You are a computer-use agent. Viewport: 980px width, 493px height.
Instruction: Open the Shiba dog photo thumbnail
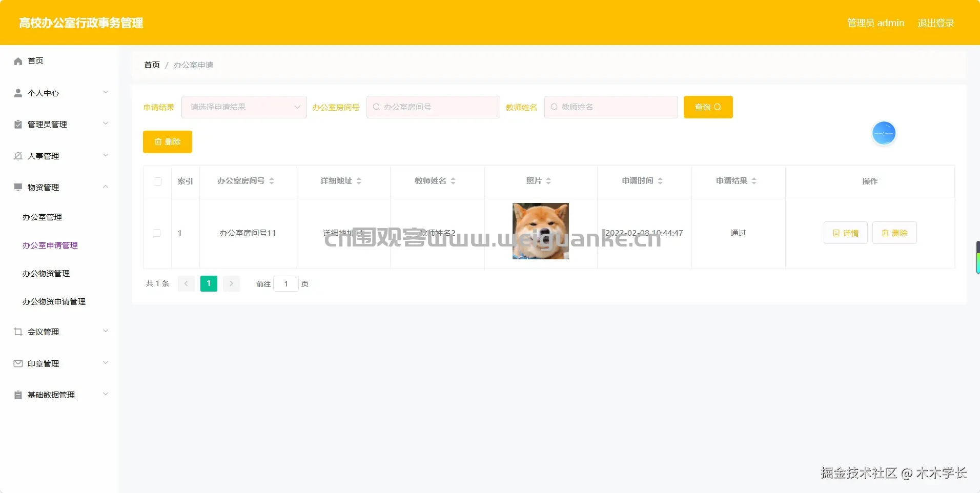tap(541, 231)
